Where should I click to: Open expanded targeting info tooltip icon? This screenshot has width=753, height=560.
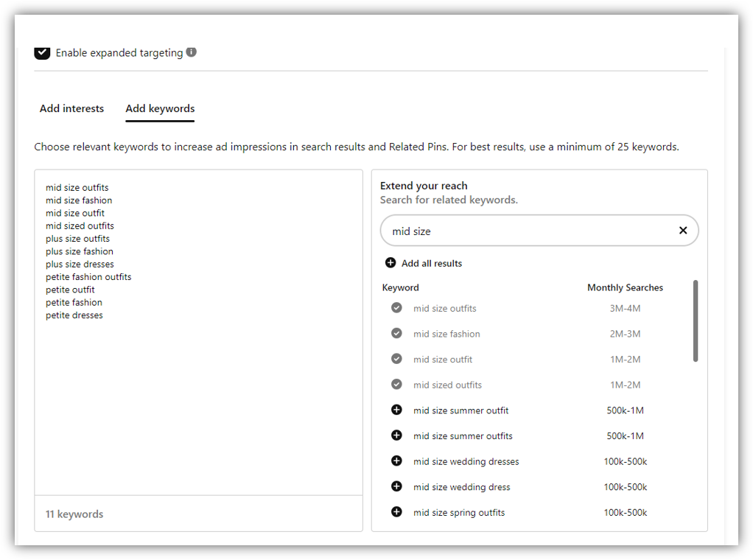pyautogui.click(x=192, y=52)
